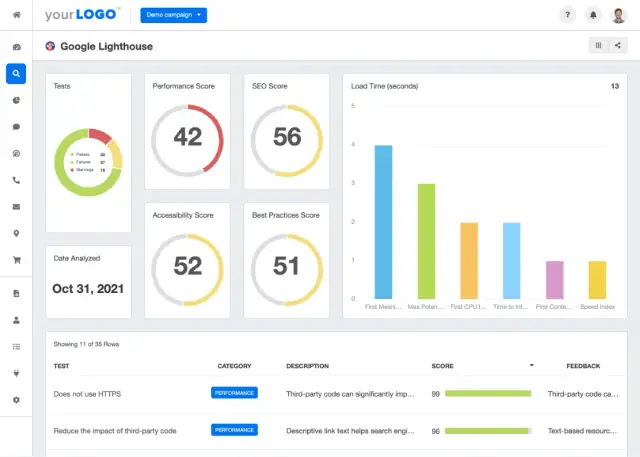This screenshot has height=457, width=640.
Task: Select the phone call tracking icon
Action: pyautogui.click(x=16, y=181)
